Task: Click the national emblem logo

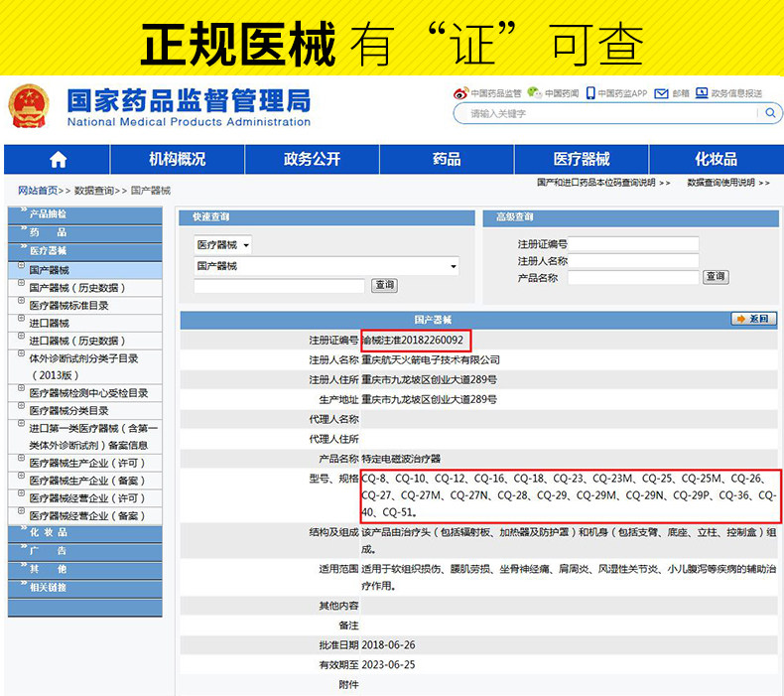Action: point(29,106)
